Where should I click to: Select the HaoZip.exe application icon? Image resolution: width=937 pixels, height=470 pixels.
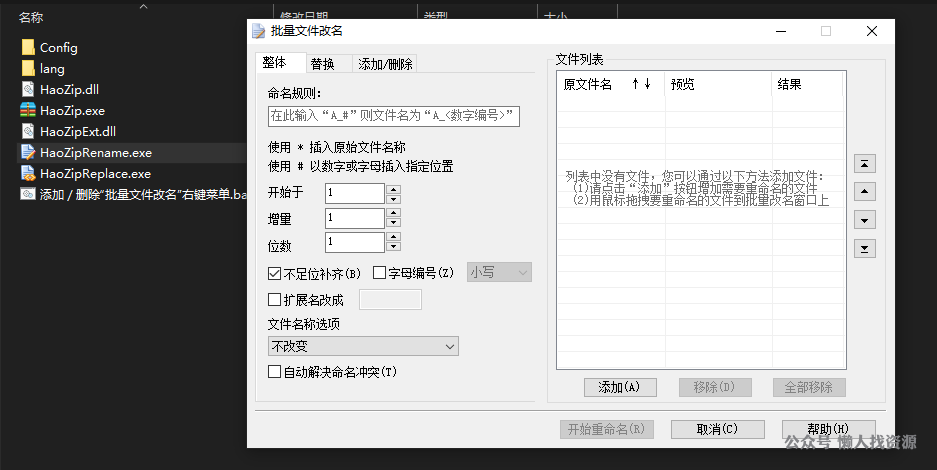(28, 110)
